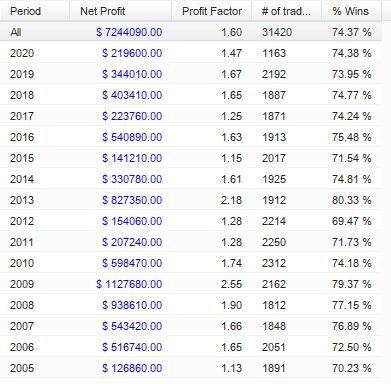Open net profit $ 344010.00 for 2019
The height and width of the screenshot is (384, 391).
point(132,74)
